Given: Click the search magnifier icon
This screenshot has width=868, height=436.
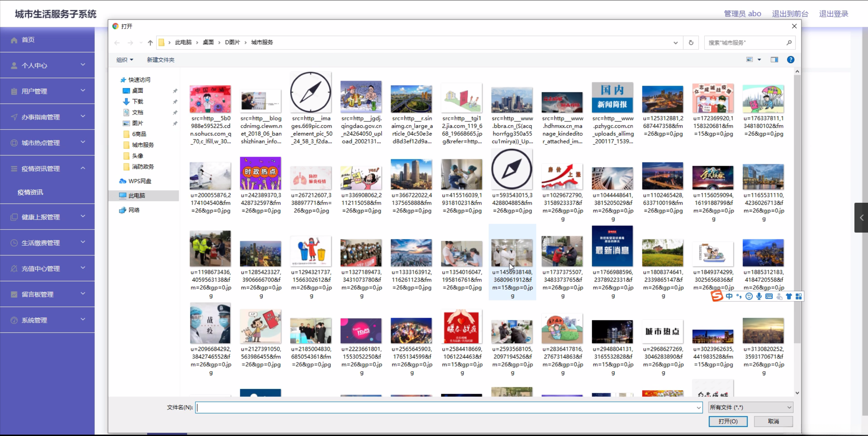Looking at the screenshot, I should [789, 43].
